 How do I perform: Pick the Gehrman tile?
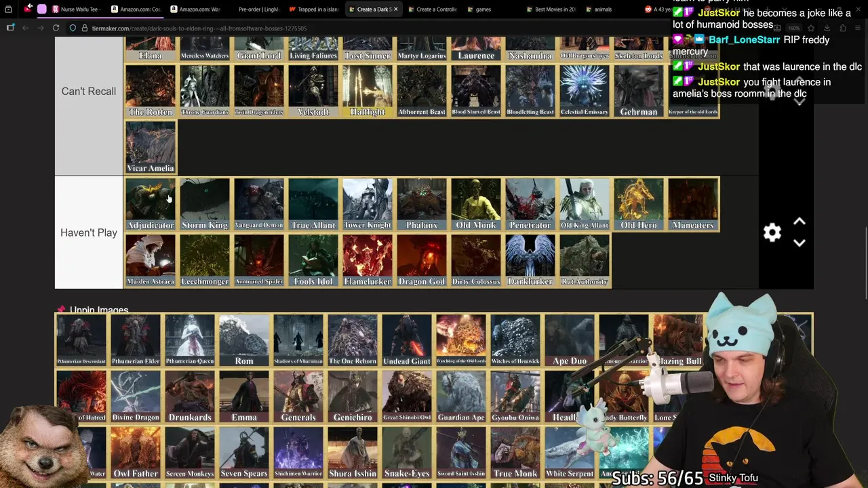(639, 91)
